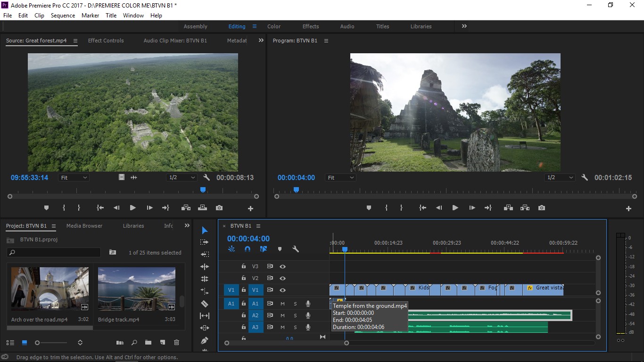The width and height of the screenshot is (644, 362).
Task: Hide track V3 with eye icon
Action: point(282,266)
